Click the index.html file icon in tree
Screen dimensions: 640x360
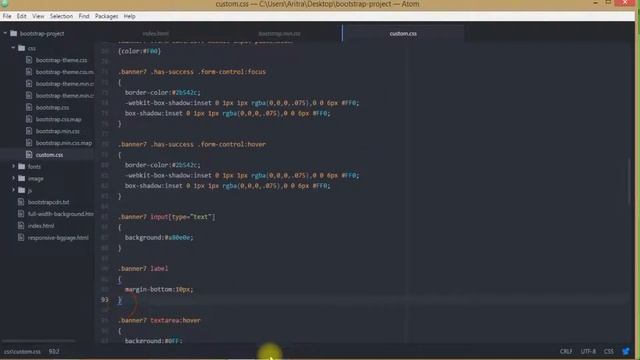(21, 226)
